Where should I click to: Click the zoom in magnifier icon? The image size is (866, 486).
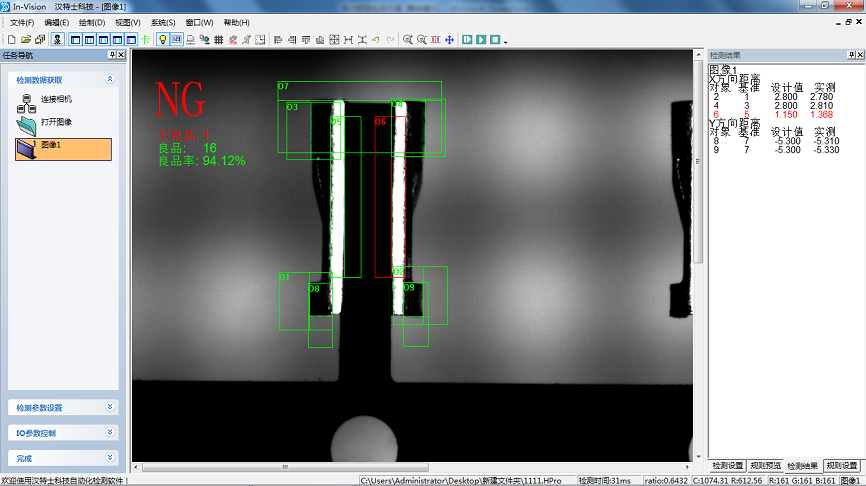[x=408, y=40]
